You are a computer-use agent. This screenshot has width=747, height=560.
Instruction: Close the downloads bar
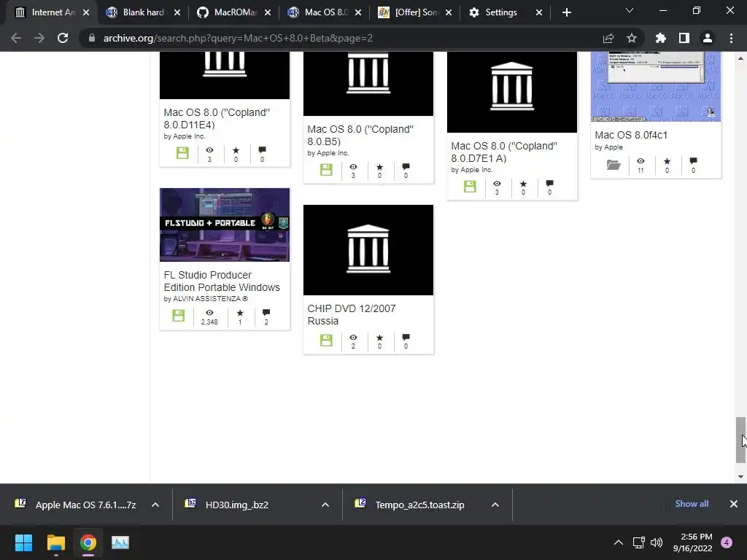tap(734, 504)
